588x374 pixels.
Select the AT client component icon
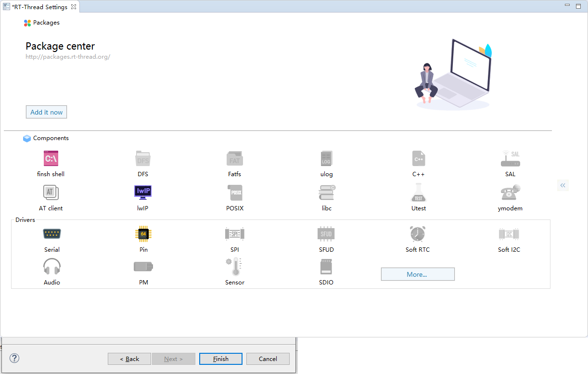[x=51, y=193]
